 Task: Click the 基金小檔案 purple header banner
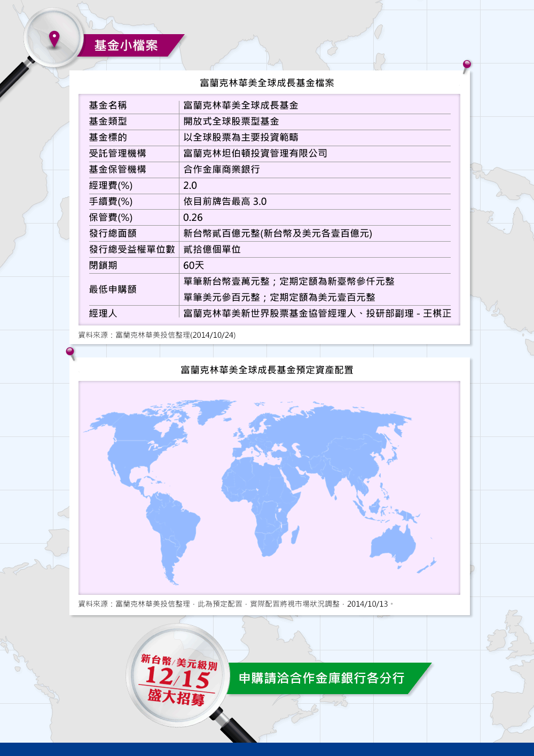(126, 45)
